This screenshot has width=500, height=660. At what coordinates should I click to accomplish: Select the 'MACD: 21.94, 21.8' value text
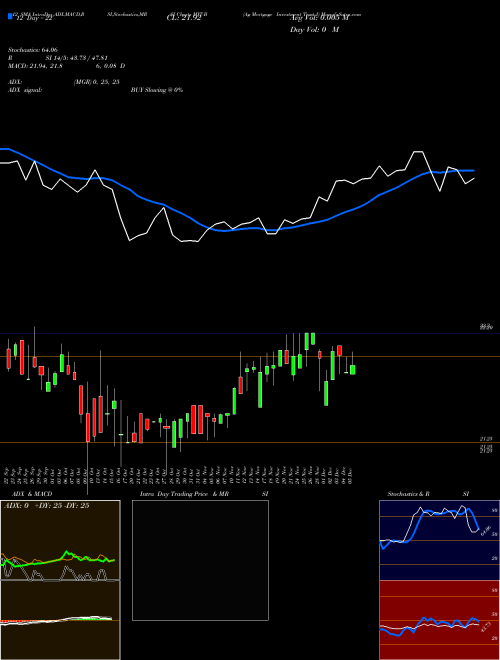(x=36, y=66)
